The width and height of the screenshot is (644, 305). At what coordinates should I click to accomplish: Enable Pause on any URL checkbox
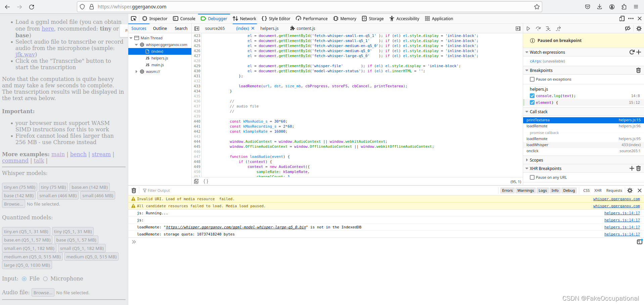tap(532, 177)
